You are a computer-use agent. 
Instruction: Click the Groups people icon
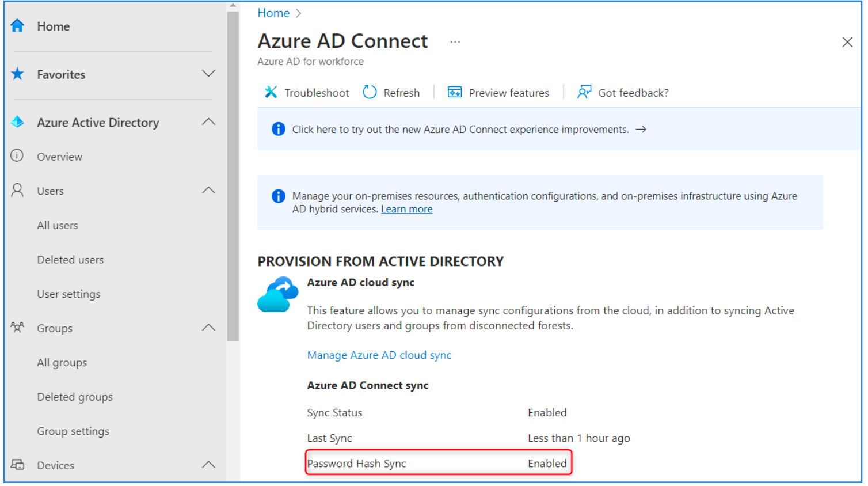pos(17,328)
